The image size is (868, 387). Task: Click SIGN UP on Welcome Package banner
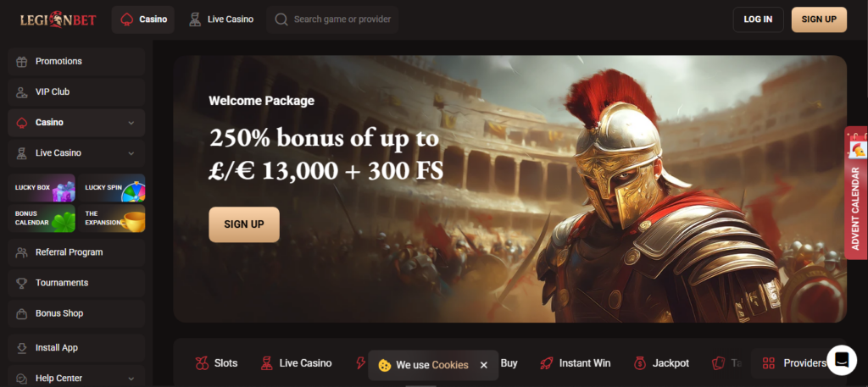coord(244,224)
